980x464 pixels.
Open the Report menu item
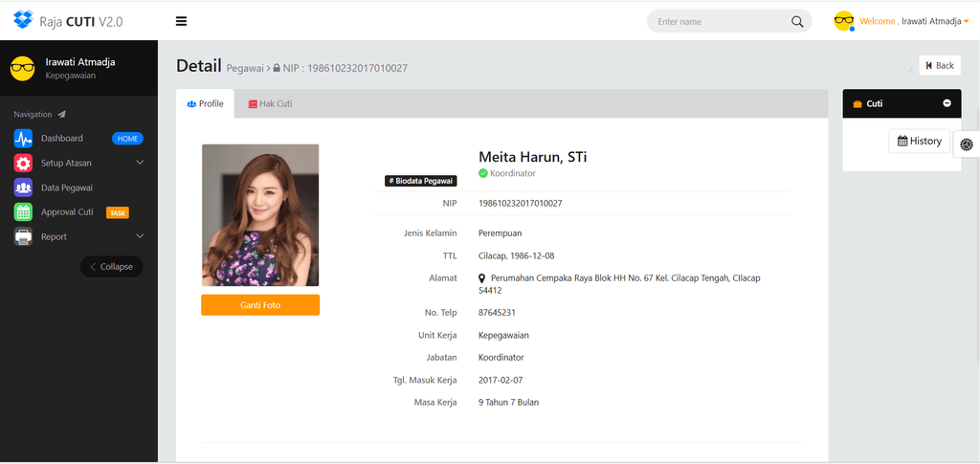pyautogui.click(x=78, y=236)
